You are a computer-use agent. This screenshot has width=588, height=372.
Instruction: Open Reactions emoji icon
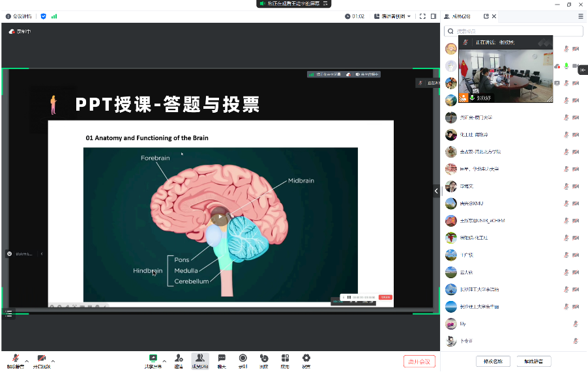pyautogui.click(x=264, y=359)
